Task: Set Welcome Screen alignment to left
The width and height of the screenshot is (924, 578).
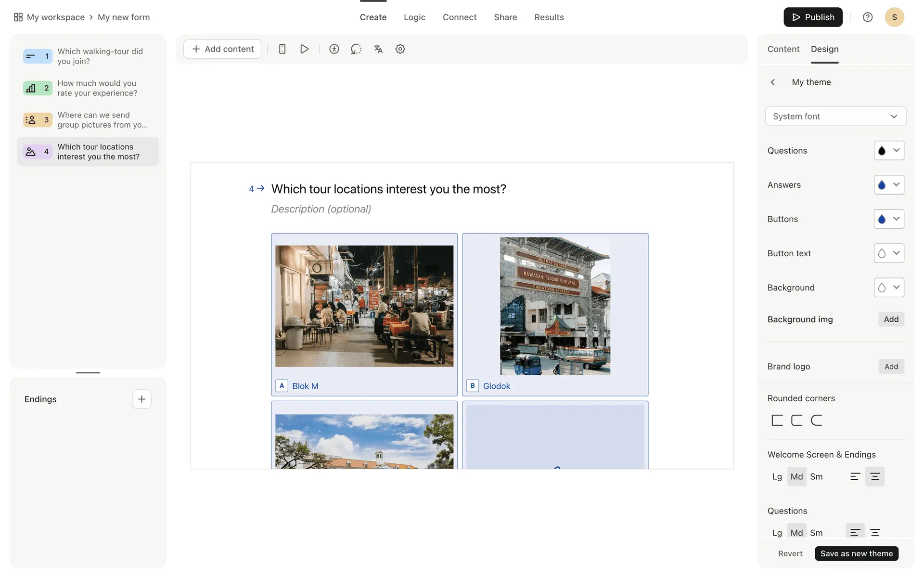Action: coord(855,476)
